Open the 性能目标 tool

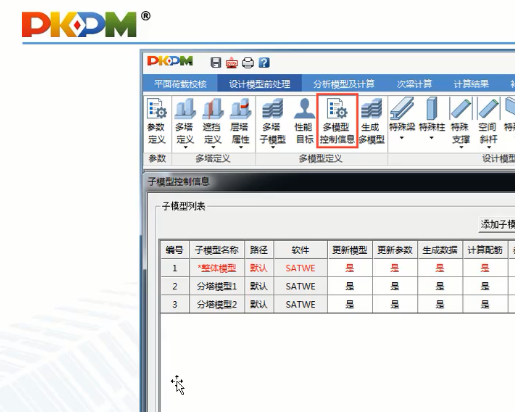point(304,121)
